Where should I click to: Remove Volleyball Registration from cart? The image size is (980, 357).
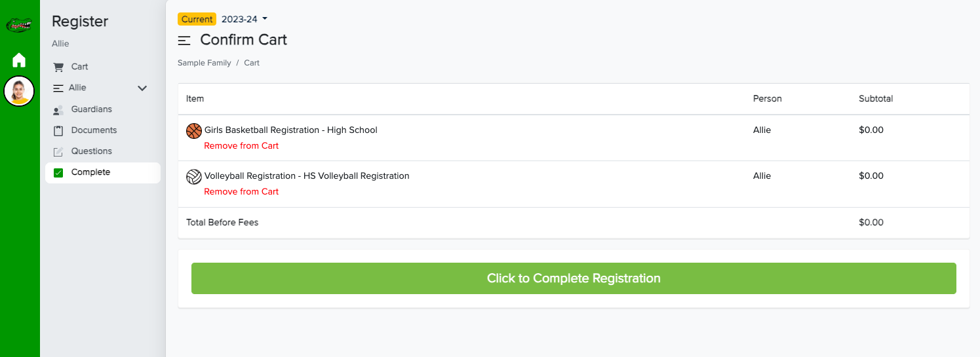coord(241,192)
